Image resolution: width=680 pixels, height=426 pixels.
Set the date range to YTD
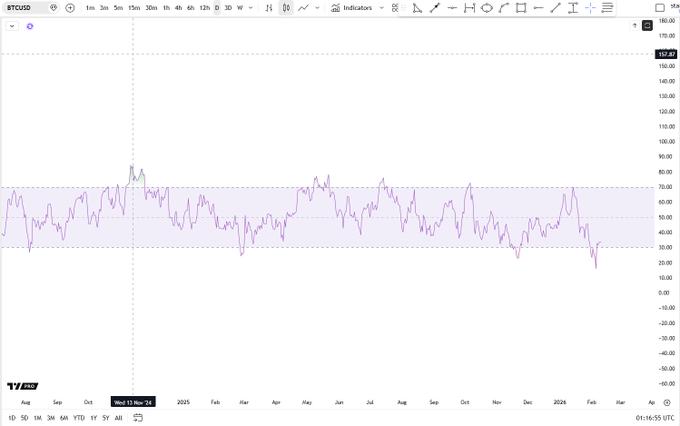point(78,417)
